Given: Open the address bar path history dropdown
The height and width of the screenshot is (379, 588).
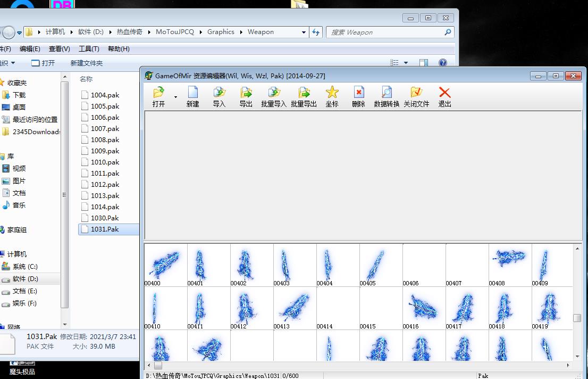Looking at the screenshot, I should 304,32.
